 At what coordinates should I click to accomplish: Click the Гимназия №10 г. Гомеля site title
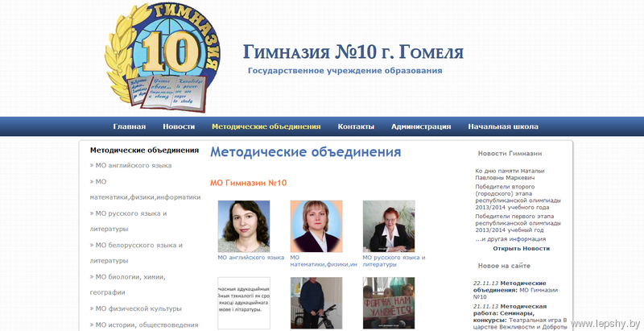(x=353, y=52)
